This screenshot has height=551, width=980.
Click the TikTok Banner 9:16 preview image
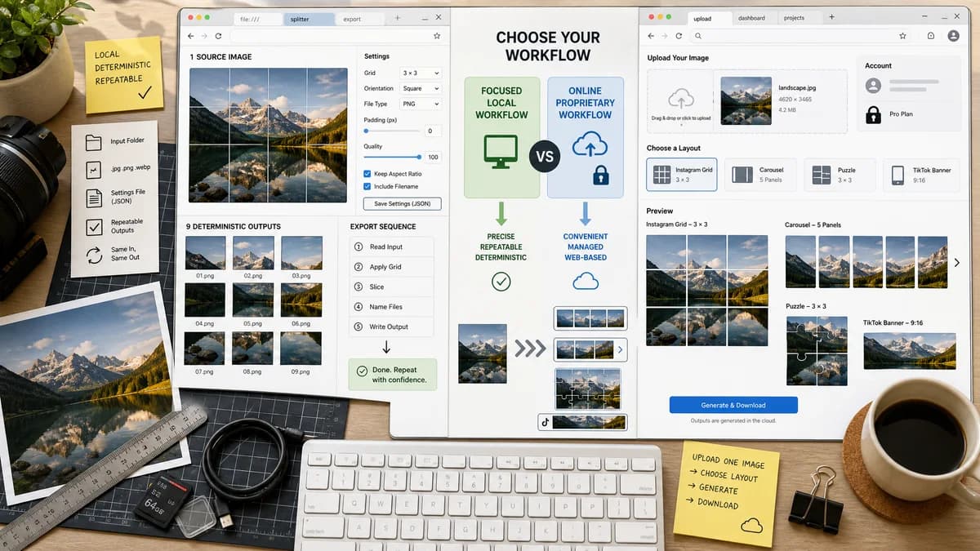[x=909, y=351]
